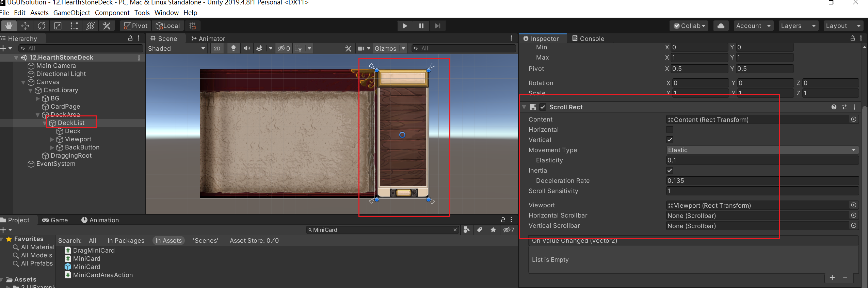
Task: Open Gizmos dropdown arrow
Action: (403, 48)
